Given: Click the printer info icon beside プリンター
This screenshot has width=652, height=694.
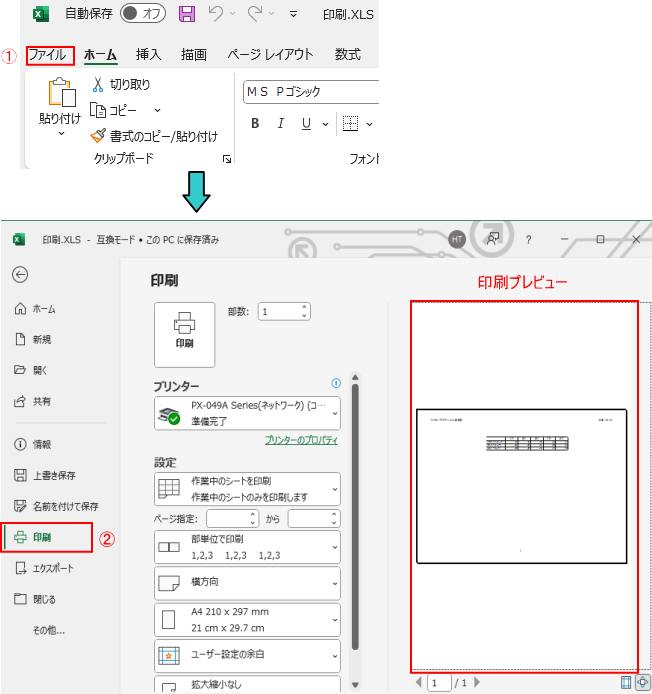Looking at the screenshot, I should pyautogui.click(x=336, y=383).
